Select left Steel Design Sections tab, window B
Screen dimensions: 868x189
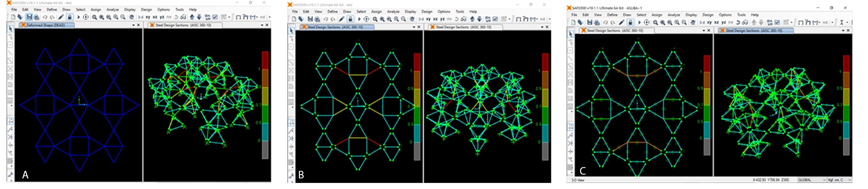pos(337,27)
